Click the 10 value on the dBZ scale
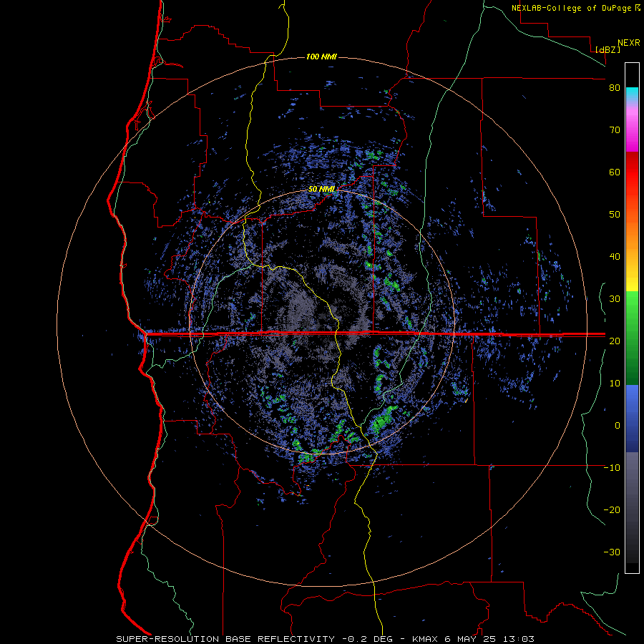Viewport: 644px width, 644px height. click(615, 384)
